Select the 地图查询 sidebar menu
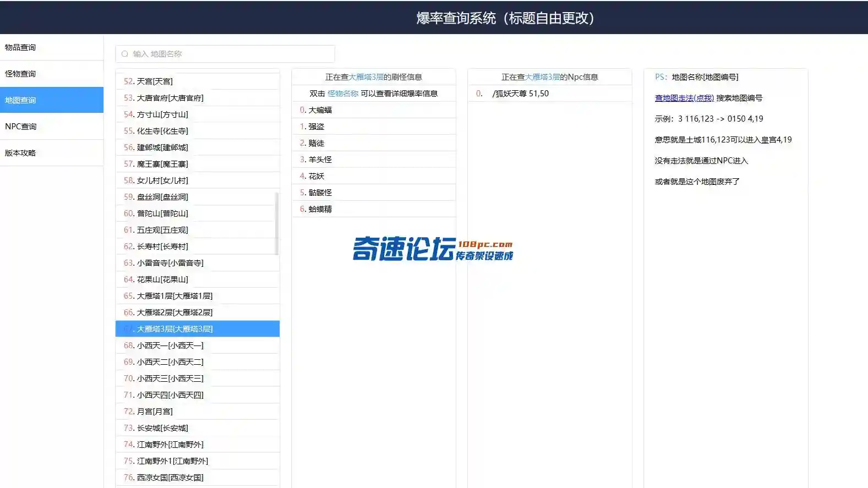 pyautogui.click(x=52, y=100)
